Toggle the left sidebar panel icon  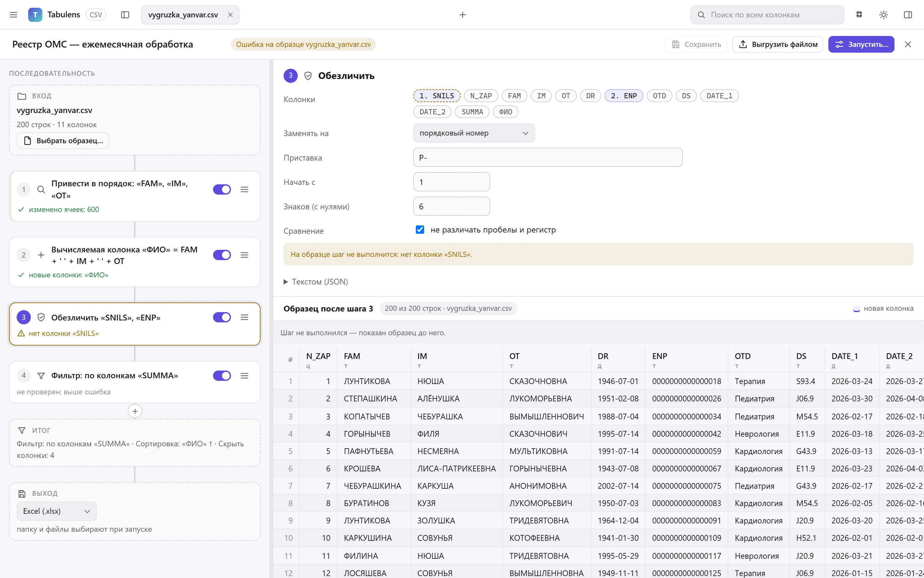click(125, 14)
